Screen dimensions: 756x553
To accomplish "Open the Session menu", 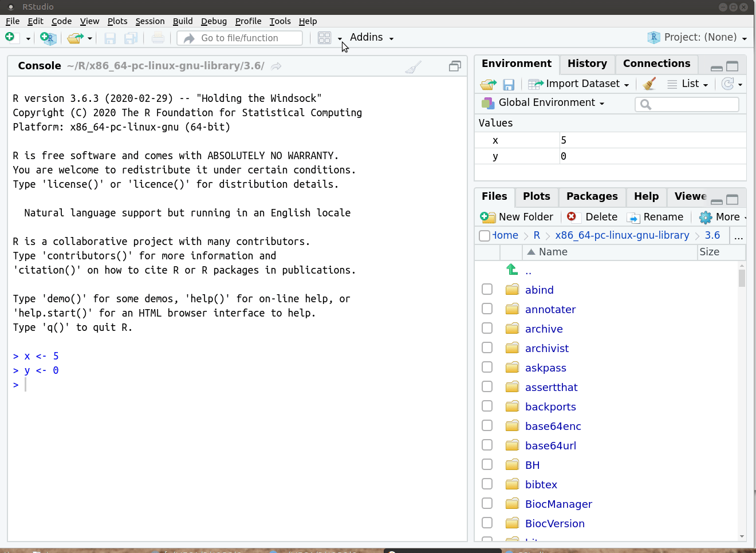I will coord(149,21).
